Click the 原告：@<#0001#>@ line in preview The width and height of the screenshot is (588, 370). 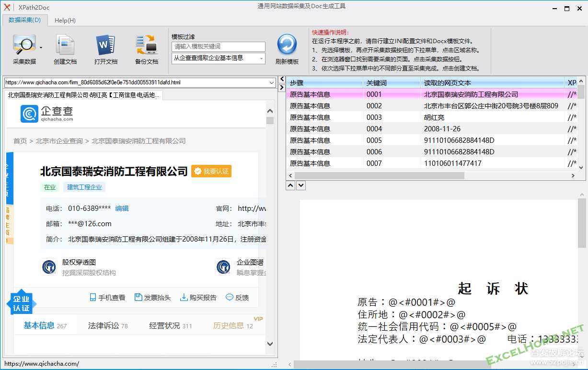click(x=406, y=302)
